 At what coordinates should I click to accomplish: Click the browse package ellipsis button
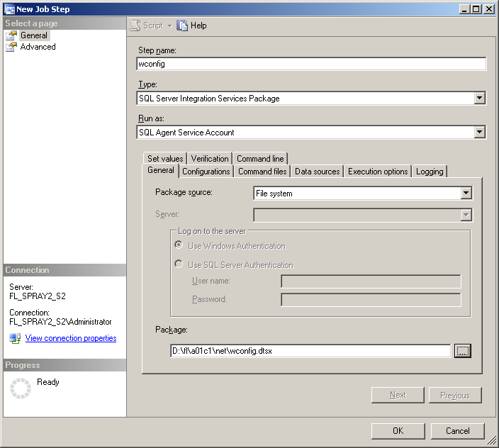pyautogui.click(x=463, y=351)
